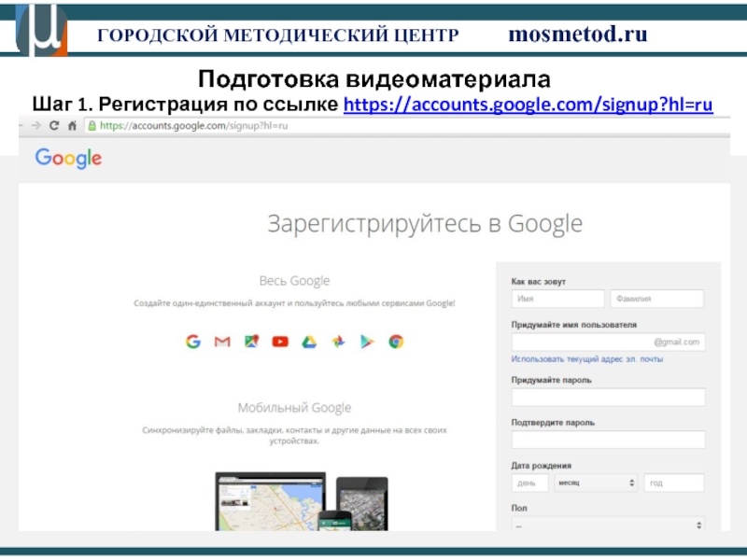Click the browser forward arrow
Image resolution: width=747 pixels, height=560 pixels.
coord(35,125)
